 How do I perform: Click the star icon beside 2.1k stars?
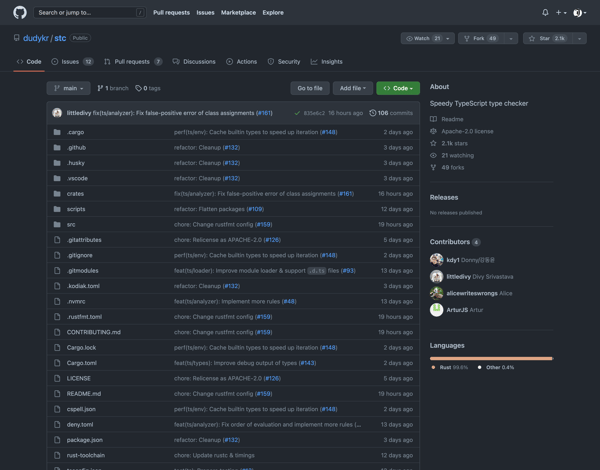(433, 143)
